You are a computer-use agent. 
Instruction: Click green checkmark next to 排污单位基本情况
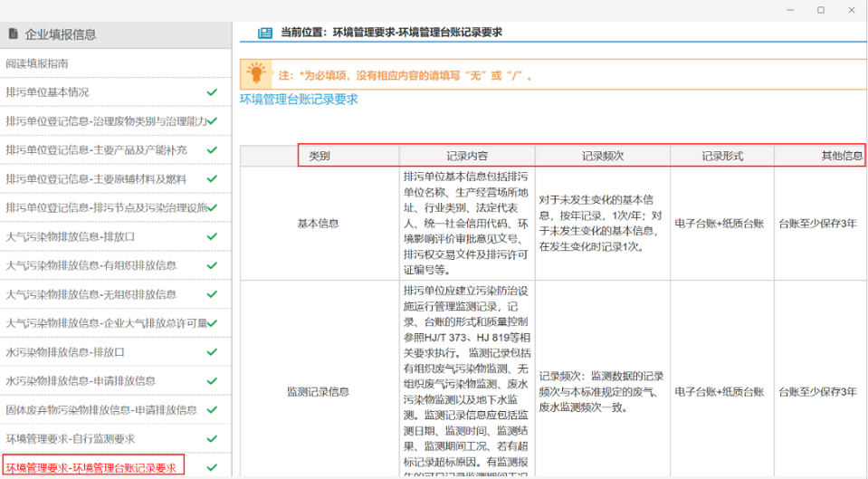click(x=212, y=92)
